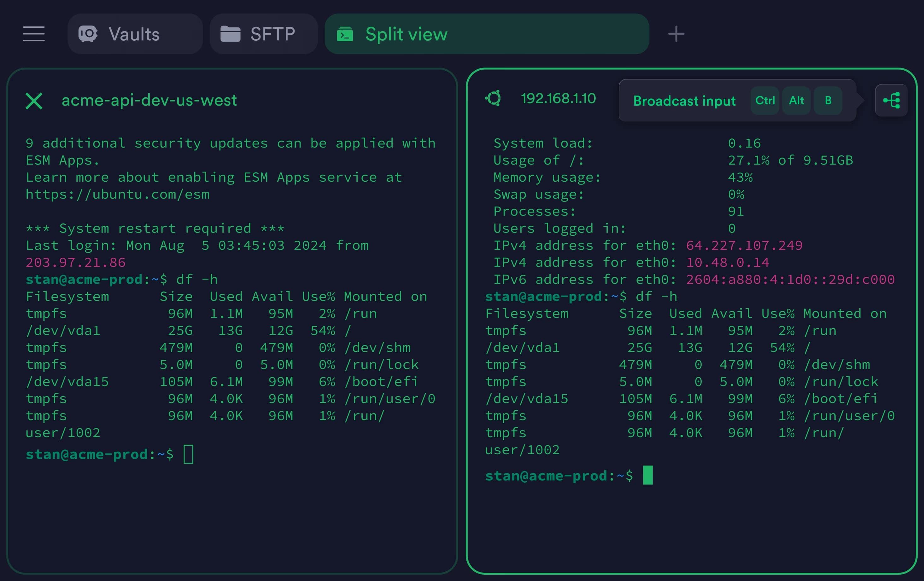Close the acme-api-dev-us-west pane with X
The height and width of the screenshot is (581, 924).
point(34,101)
